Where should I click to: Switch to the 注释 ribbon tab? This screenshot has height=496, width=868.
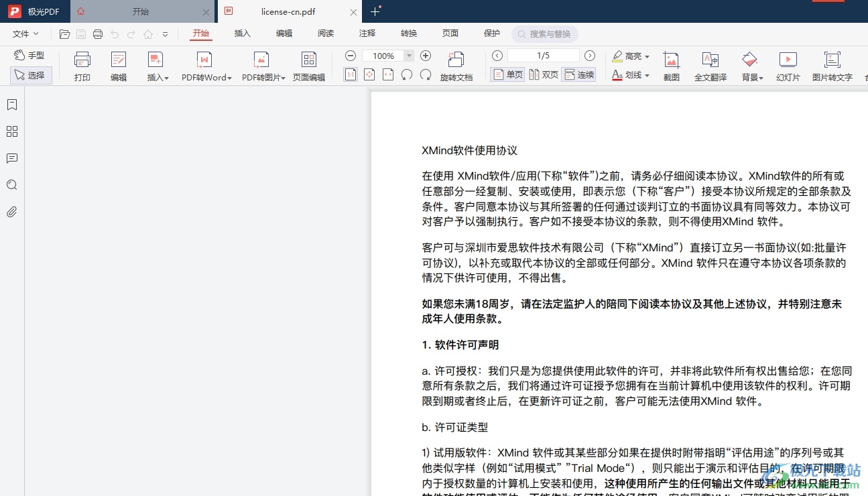tap(367, 34)
